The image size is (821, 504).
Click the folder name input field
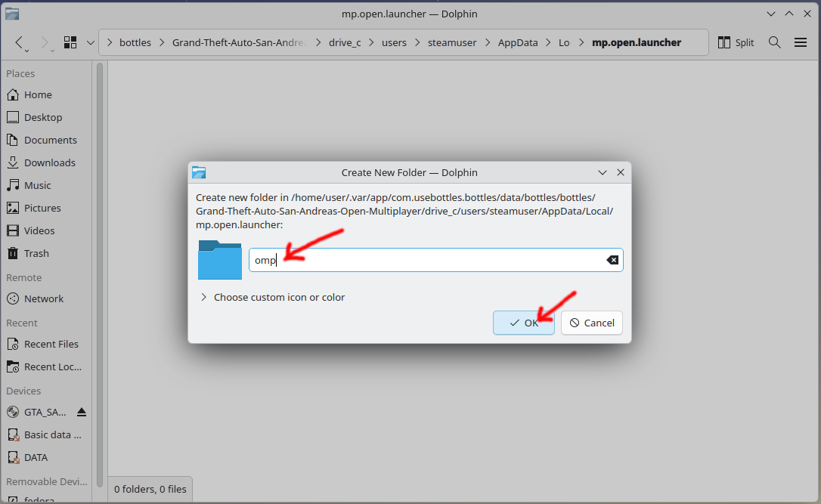click(435, 260)
